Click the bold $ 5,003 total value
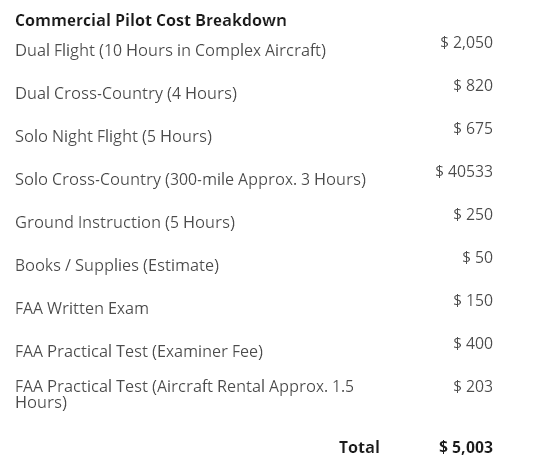Image resolution: width=538 pixels, height=464 pixels. [466, 447]
